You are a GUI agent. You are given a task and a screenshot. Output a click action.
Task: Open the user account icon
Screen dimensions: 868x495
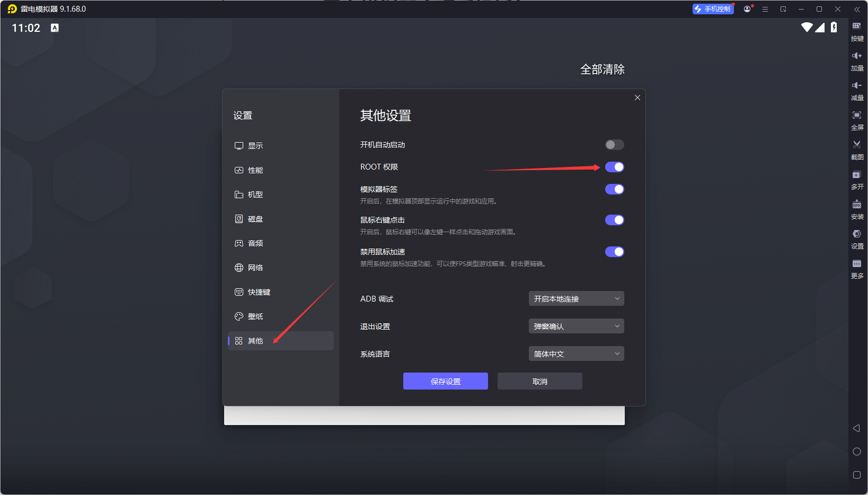(x=747, y=9)
